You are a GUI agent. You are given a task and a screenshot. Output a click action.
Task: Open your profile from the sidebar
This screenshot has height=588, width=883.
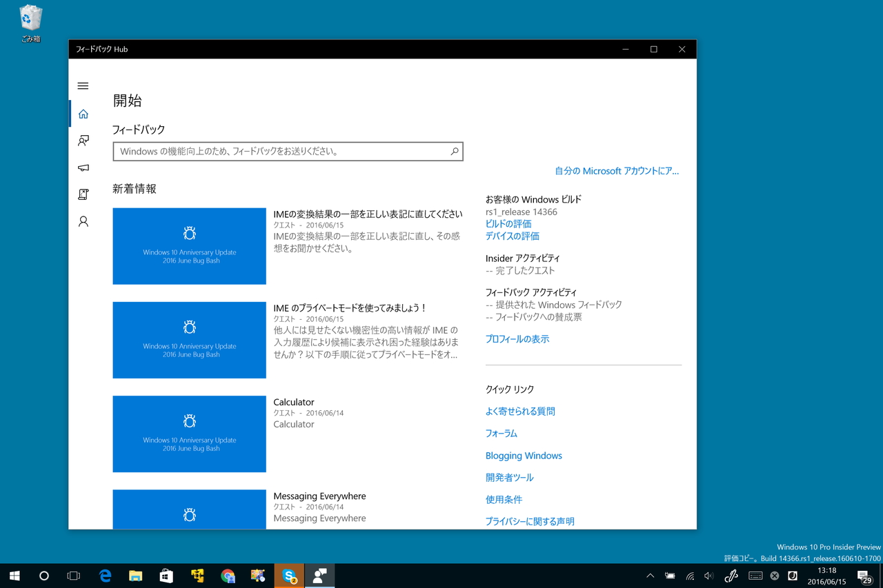tap(83, 221)
